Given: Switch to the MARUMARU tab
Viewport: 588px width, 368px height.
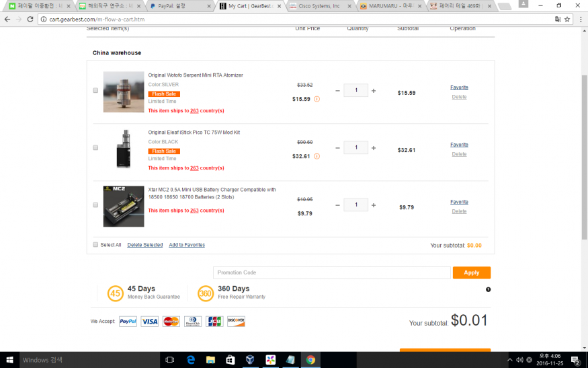Looking at the screenshot, I should pos(391,6).
